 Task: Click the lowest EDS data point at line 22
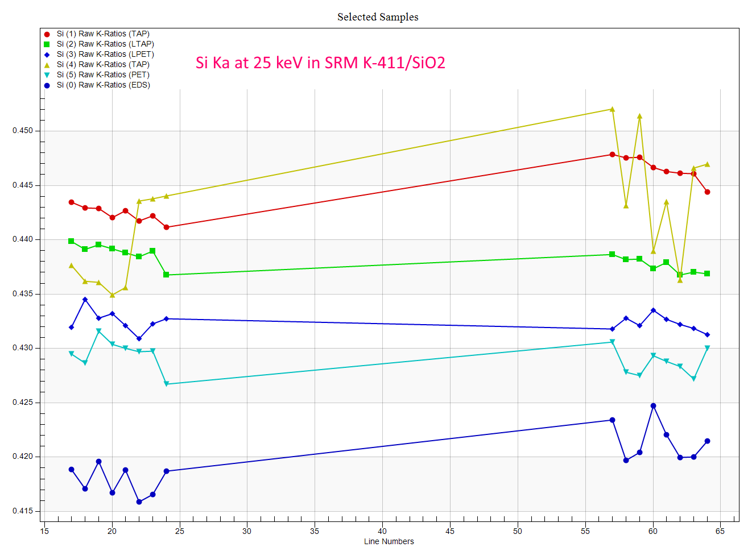139,502
